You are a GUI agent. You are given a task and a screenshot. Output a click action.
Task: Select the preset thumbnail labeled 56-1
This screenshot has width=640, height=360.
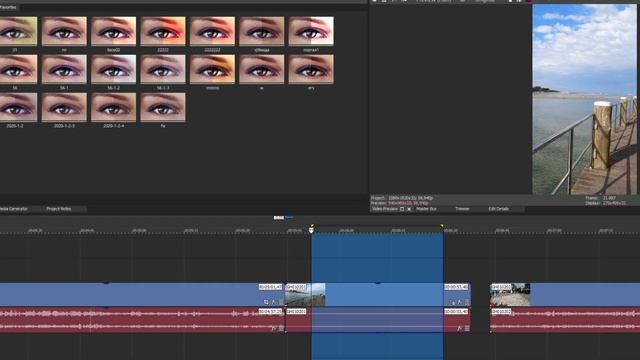pyautogui.click(x=64, y=69)
